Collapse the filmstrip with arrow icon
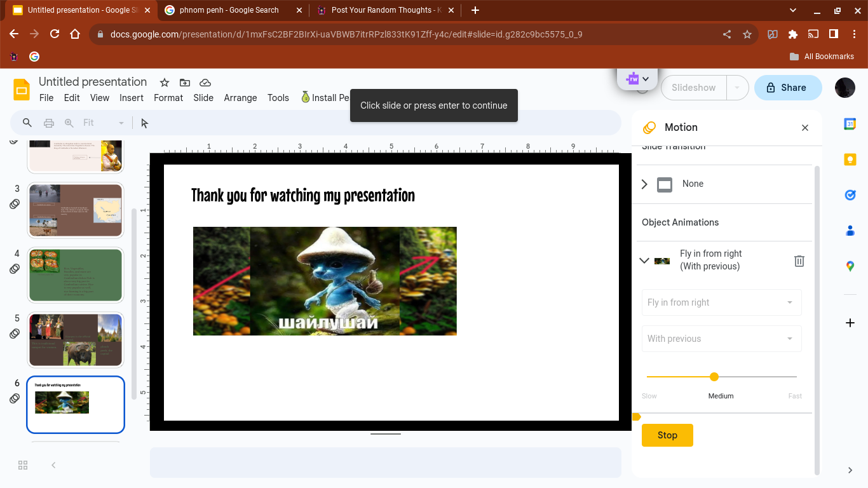 pos(53,465)
